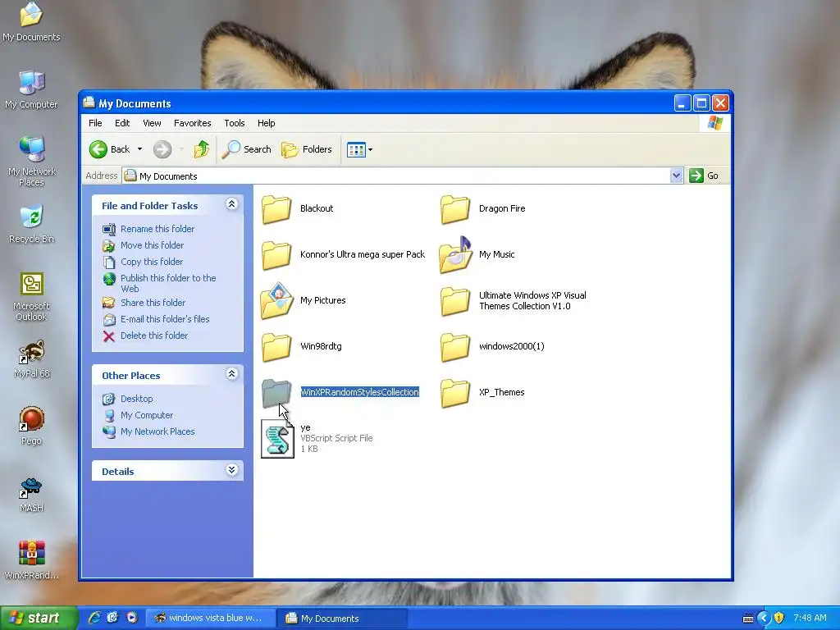The image size is (840, 630).
Task: Click Move this folder link
Action: (x=152, y=245)
